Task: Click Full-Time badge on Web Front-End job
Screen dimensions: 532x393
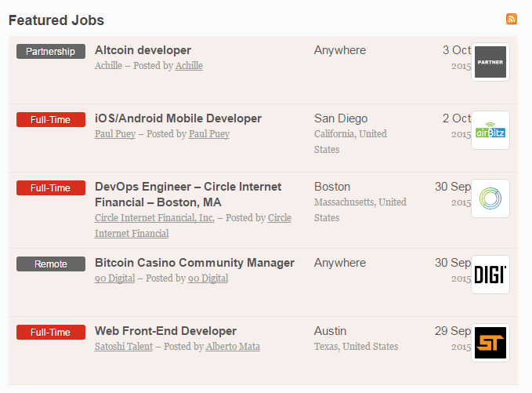Action: [x=51, y=332]
